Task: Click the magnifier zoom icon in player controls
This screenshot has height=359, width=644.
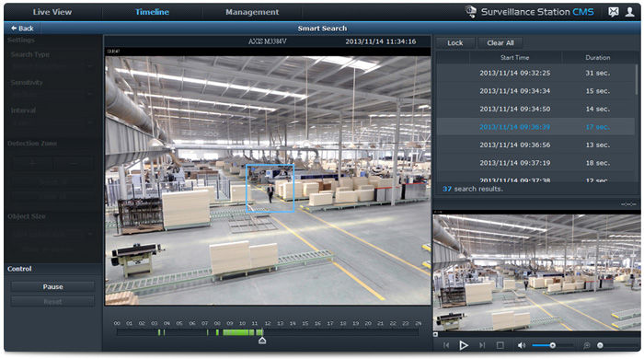Action: (587, 345)
